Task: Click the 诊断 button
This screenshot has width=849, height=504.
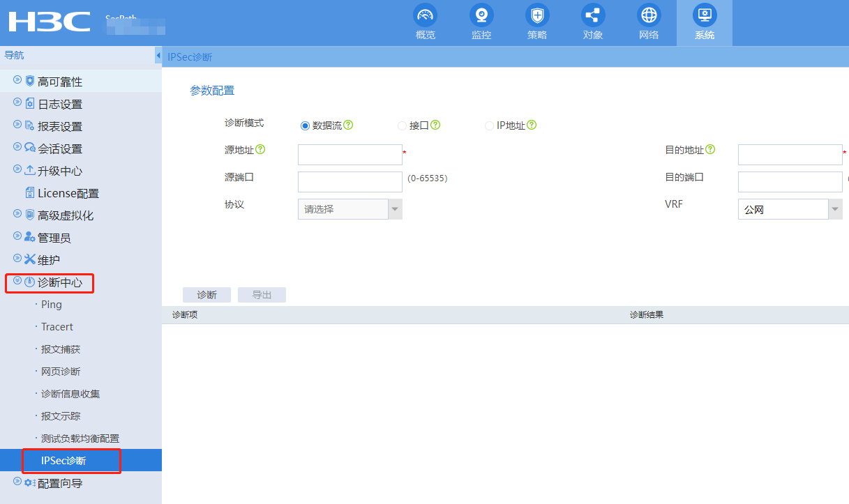Action: pos(206,295)
